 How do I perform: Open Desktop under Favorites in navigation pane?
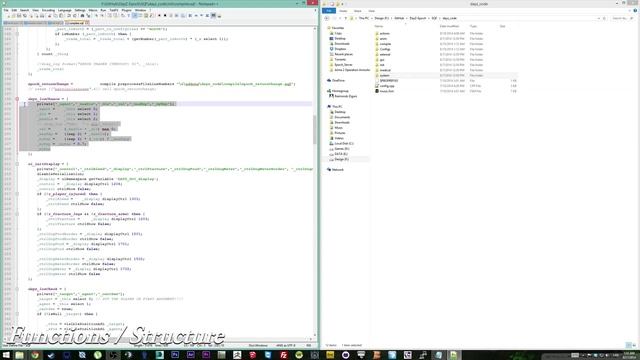[340, 38]
